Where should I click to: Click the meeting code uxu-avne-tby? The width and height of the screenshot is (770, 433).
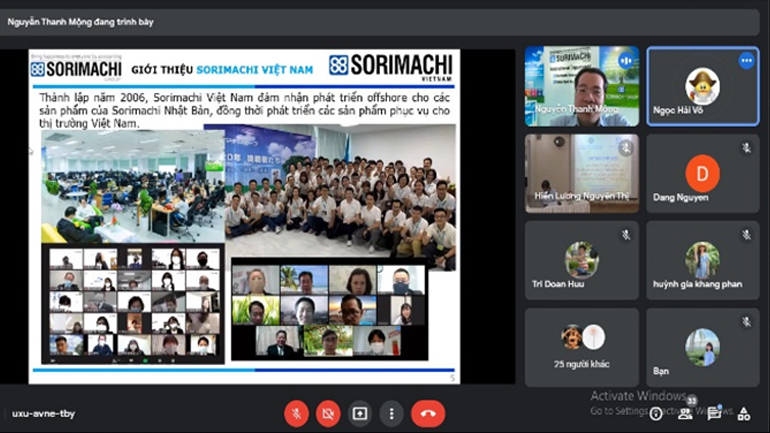point(43,413)
